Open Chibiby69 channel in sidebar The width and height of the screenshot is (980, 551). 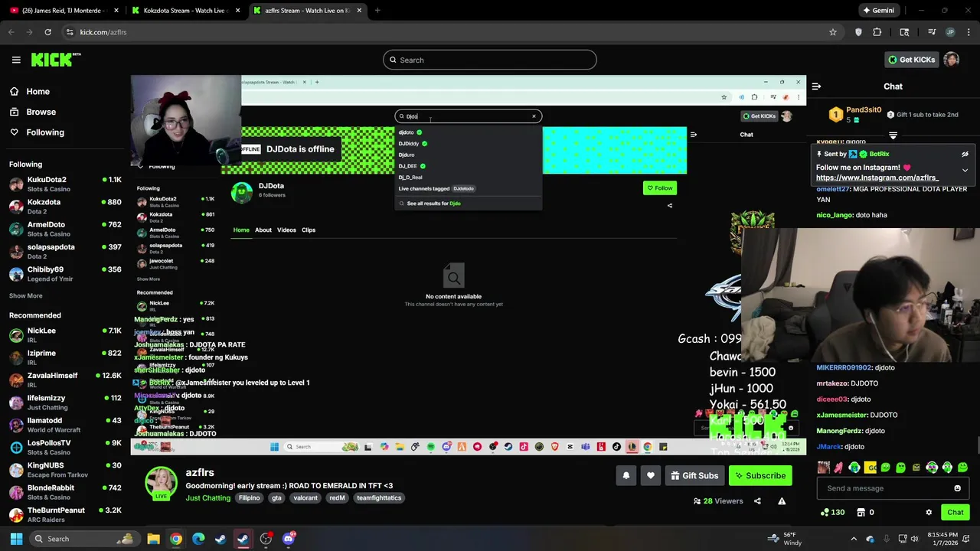[x=65, y=274]
